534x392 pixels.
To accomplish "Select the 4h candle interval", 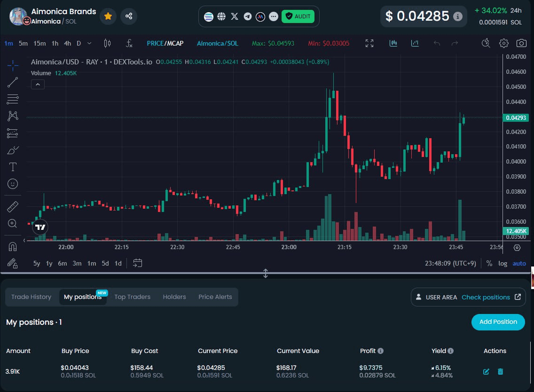I will (67, 43).
